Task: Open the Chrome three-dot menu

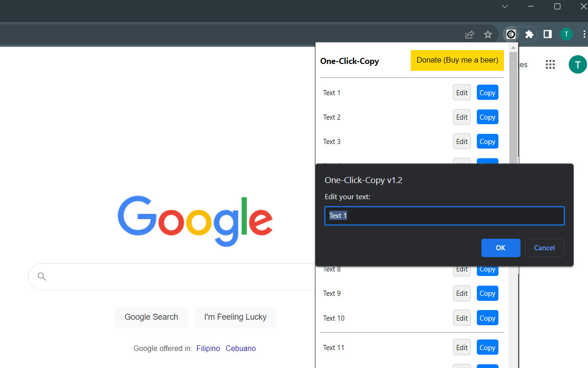Action: (584, 34)
